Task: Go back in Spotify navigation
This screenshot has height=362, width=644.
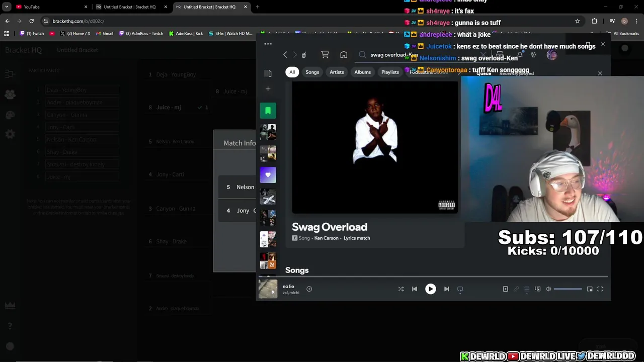Action: point(285,55)
